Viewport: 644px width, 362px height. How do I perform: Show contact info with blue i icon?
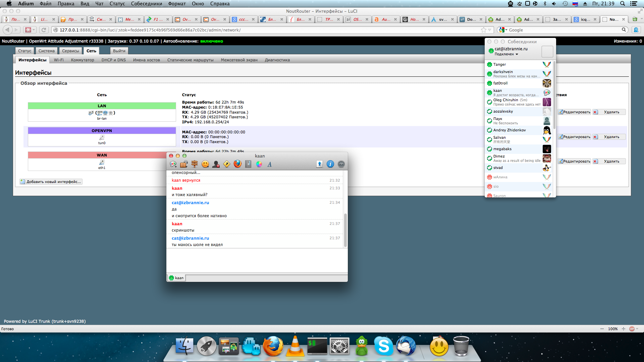[330, 164]
